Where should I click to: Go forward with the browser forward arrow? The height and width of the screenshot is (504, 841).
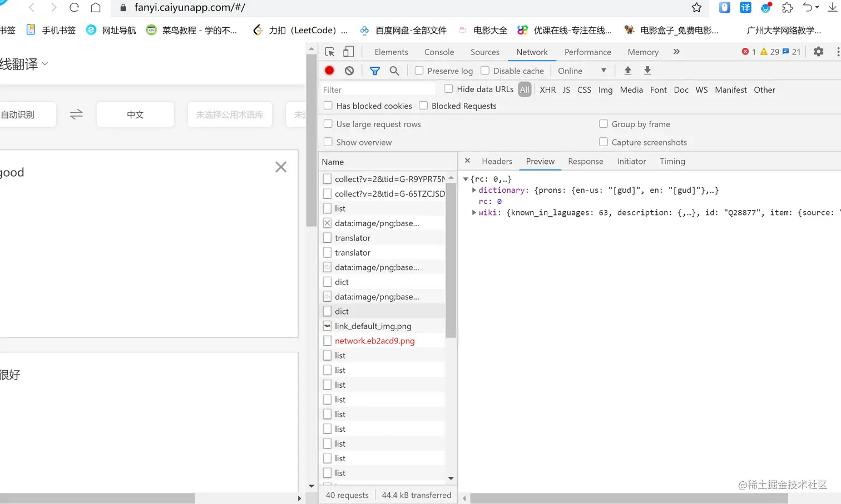pyautogui.click(x=53, y=8)
